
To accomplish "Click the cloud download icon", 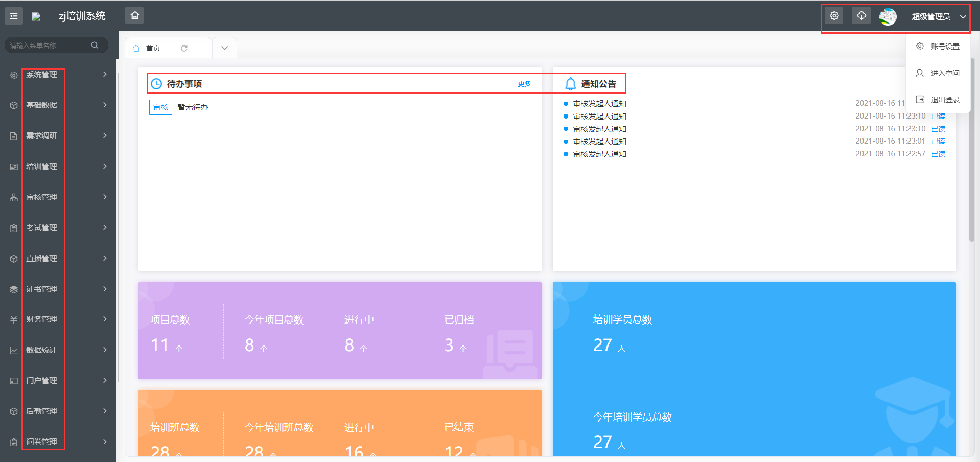I will (x=861, y=16).
